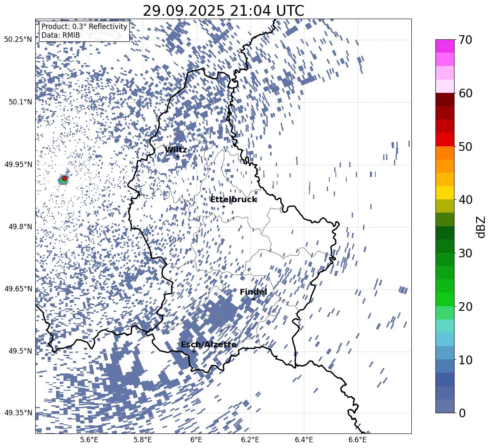Click the colorbar tick label 40

[x=465, y=200]
